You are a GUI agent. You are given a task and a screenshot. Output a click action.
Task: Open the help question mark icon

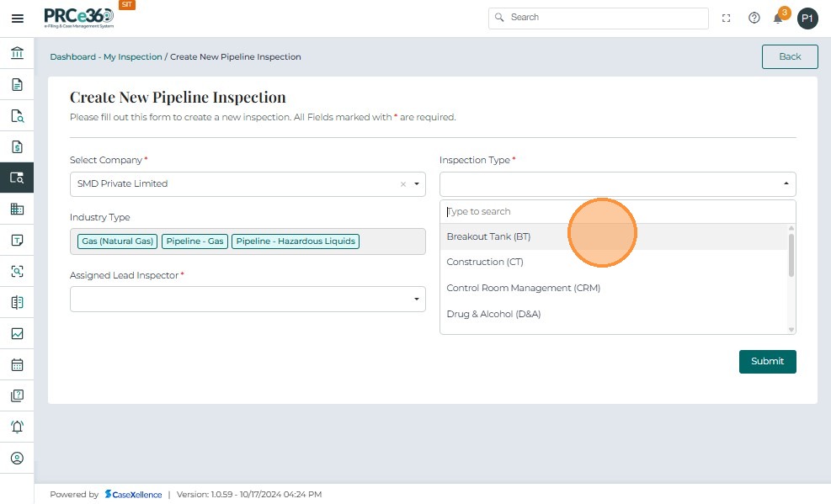point(754,18)
